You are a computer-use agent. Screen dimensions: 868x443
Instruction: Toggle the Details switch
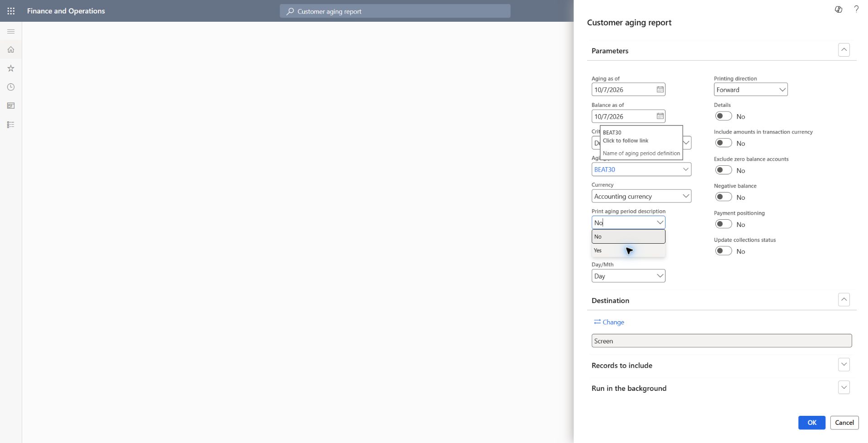tap(723, 116)
